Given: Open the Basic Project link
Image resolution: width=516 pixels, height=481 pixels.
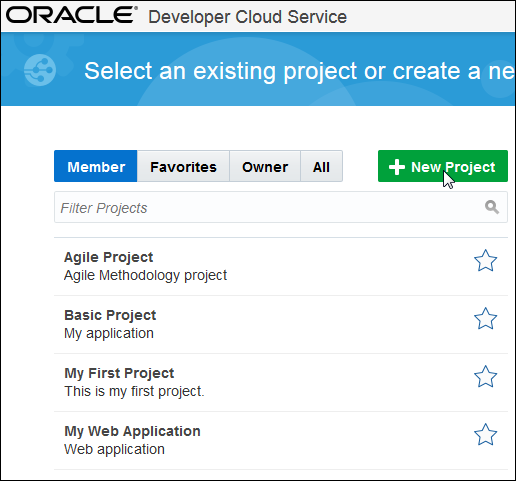Looking at the screenshot, I should pyautogui.click(x=110, y=315).
